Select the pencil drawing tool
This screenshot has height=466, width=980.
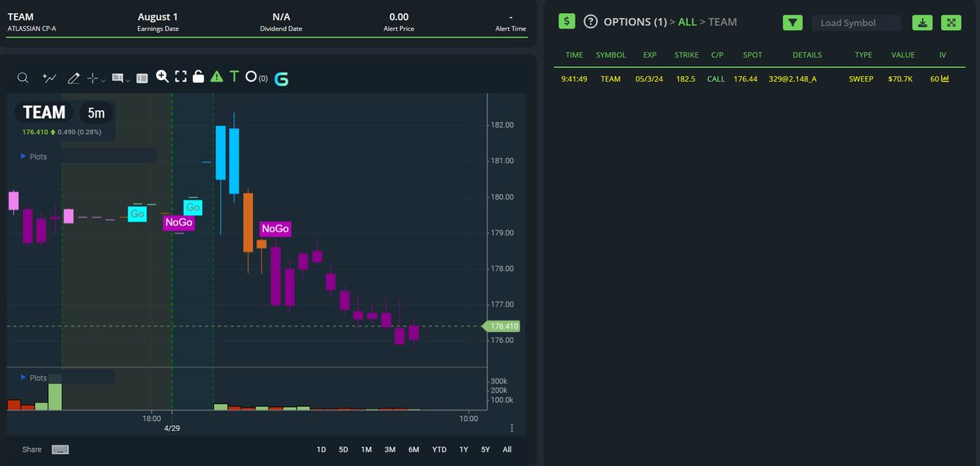73,78
